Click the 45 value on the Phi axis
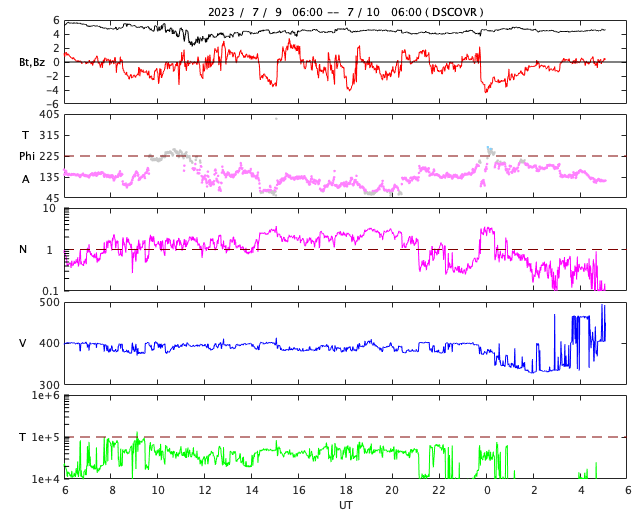This screenshot has height=512, width=640. pyautogui.click(x=52, y=198)
